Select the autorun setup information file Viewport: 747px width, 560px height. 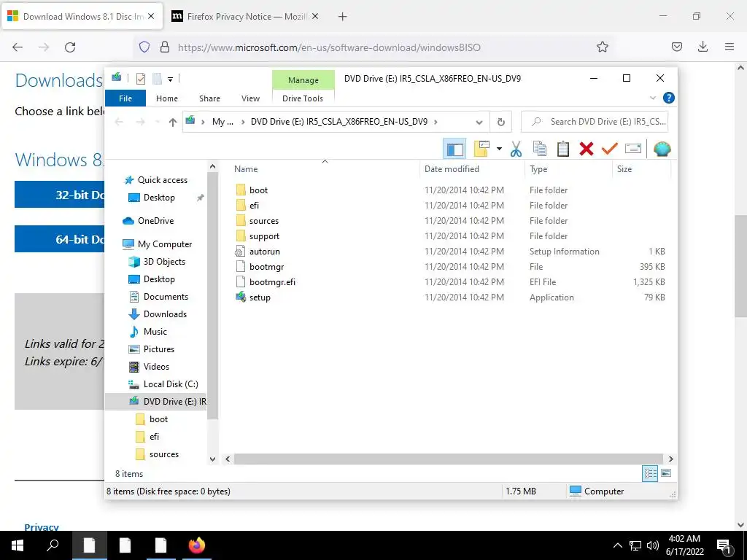tap(264, 252)
